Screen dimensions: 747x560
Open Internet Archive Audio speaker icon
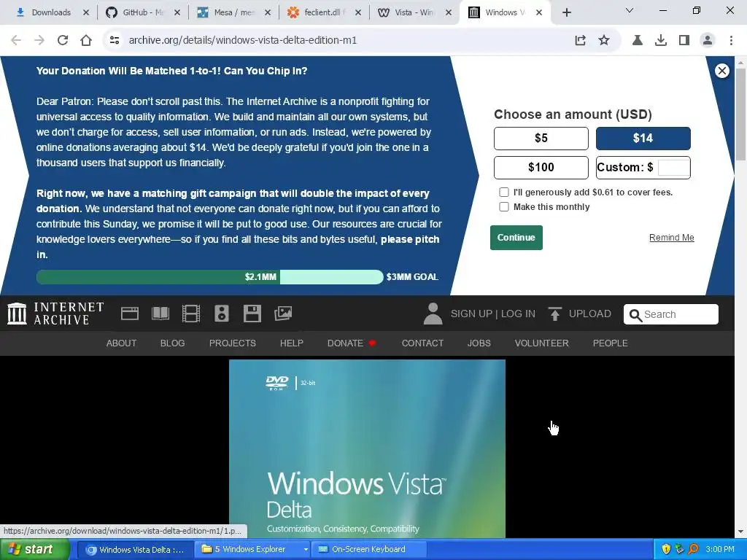222,314
